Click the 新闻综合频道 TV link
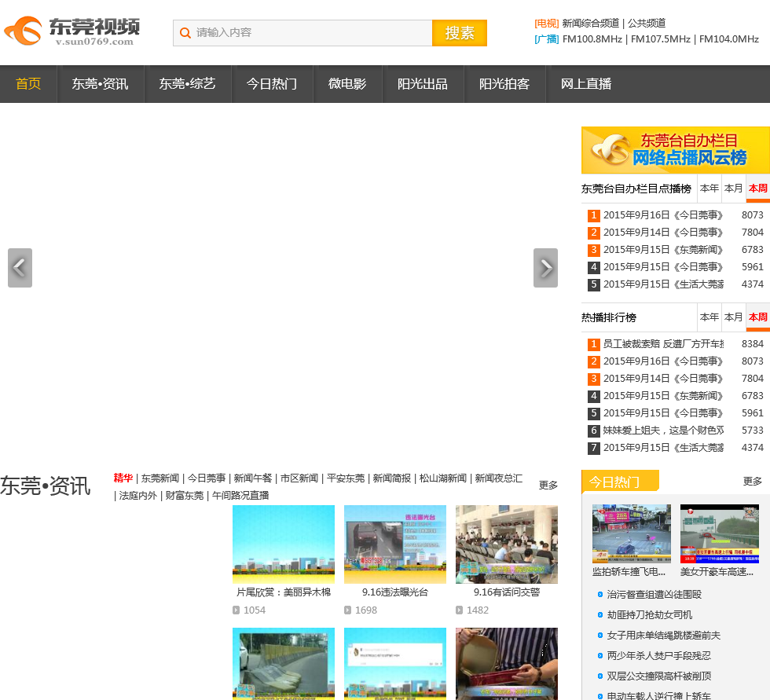The height and width of the screenshot is (700, 770). pos(591,23)
